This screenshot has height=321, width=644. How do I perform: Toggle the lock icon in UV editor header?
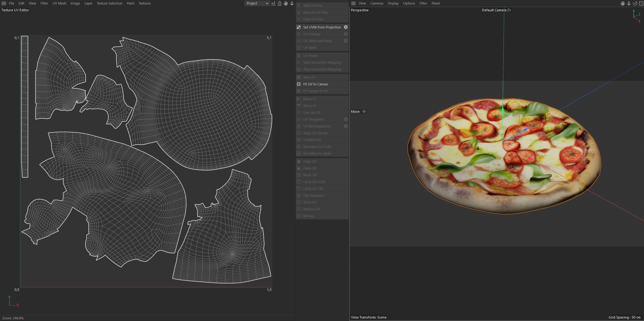[279, 3]
